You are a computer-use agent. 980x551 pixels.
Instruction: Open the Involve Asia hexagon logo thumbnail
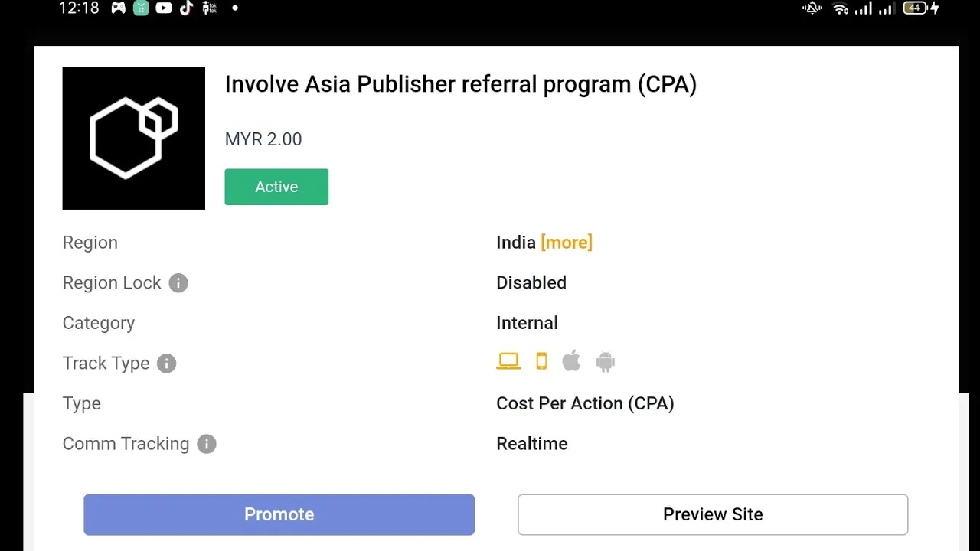134,138
